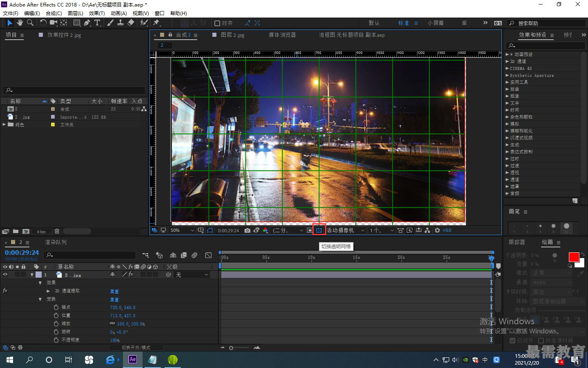Toggle 缩放 stopwatch keyframing
The image size is (588, 368).
point(56,323)
